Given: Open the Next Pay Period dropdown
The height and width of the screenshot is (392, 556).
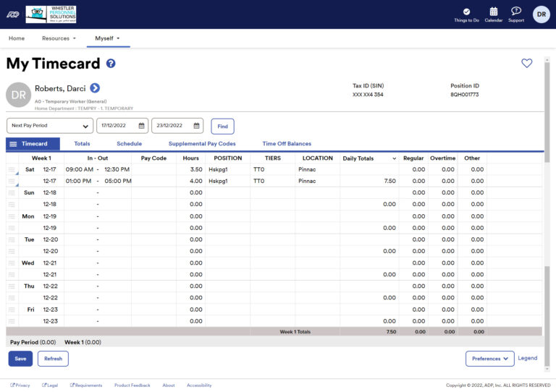Looking at the screenshot, I should click(50, 126).
